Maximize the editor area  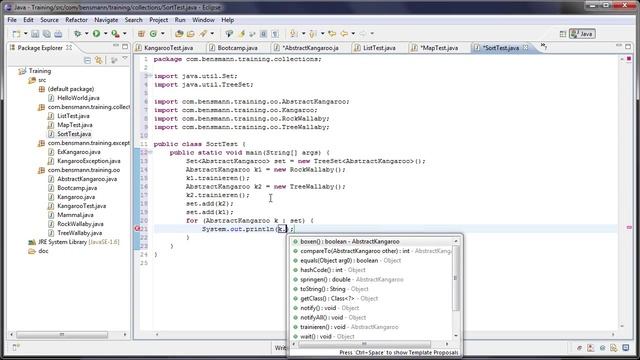coord(628,47)
